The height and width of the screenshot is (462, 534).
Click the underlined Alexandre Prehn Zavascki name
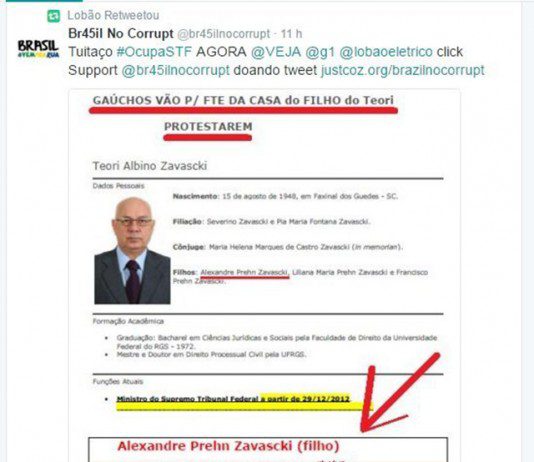[x=244, y=272]
